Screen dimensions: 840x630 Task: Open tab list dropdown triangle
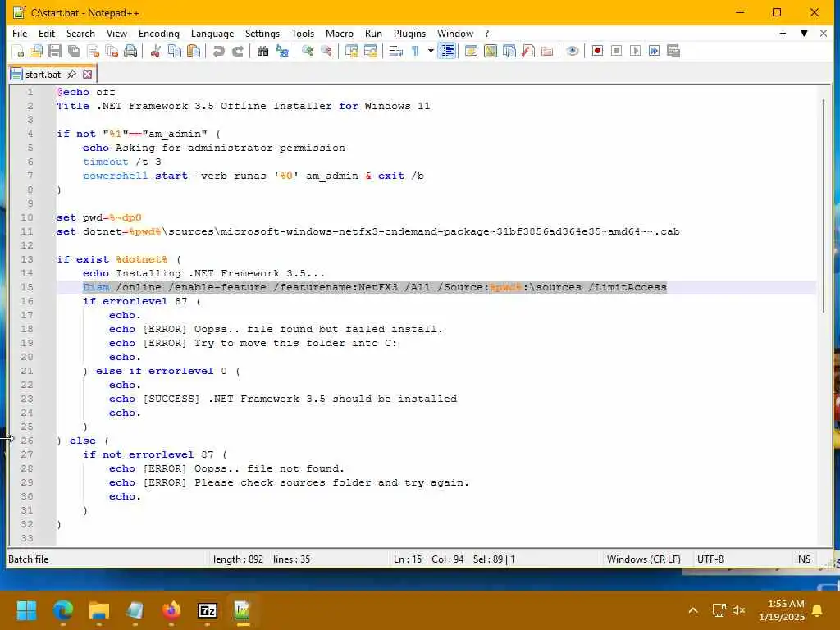tap(804, 33)
